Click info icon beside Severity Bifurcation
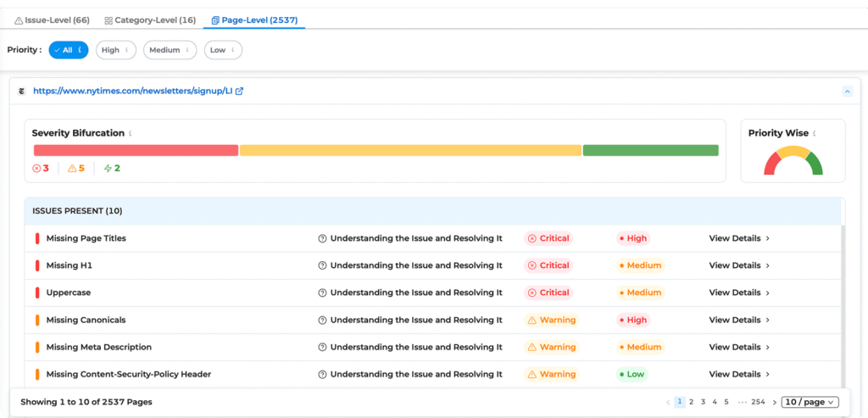The height and width of the screenshot is (418, 868). [x=131, y=133]
